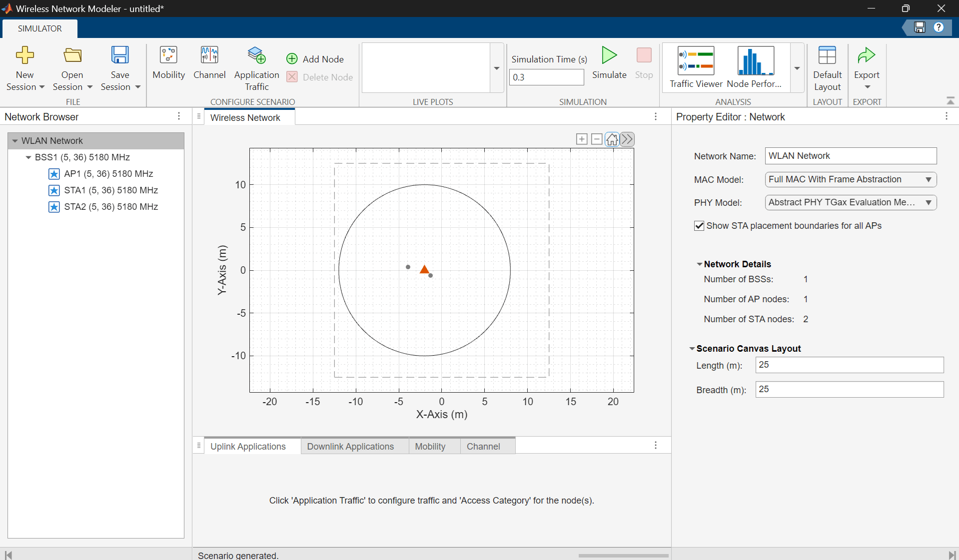The height and width of the screenshot is (560, 959).
Task: Open the MAC Model dropdown
Action: pos(850,179)
